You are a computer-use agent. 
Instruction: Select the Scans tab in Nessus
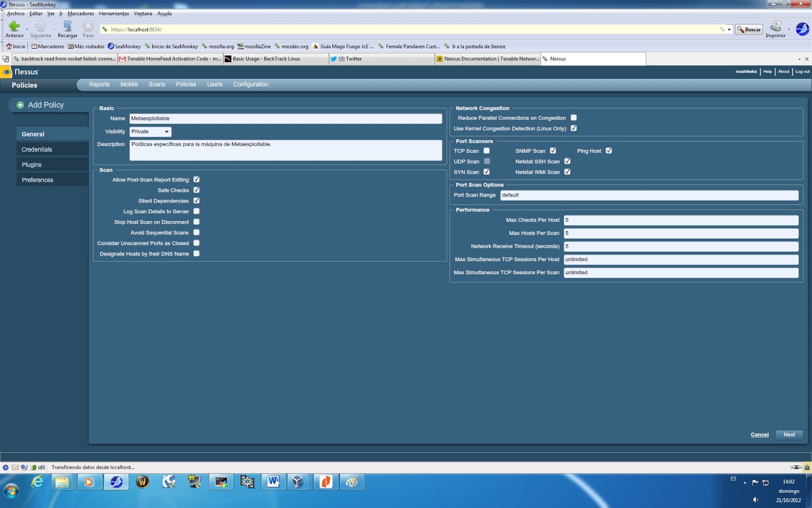[x=157, y=84]
